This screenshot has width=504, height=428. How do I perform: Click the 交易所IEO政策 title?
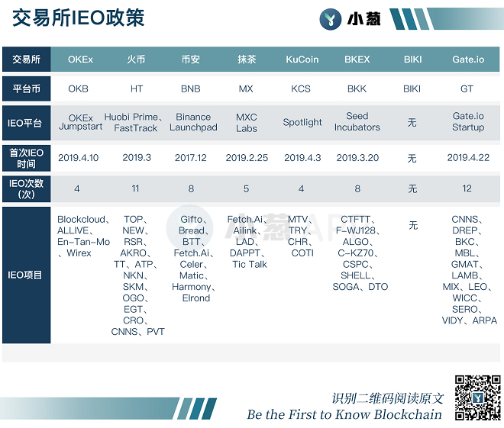[78, 18]
